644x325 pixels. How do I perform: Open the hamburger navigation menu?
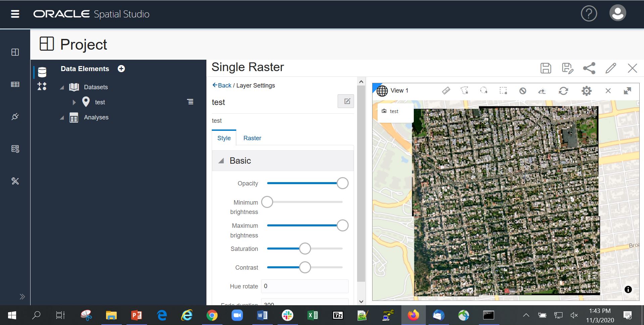click(x=15, y=14)
